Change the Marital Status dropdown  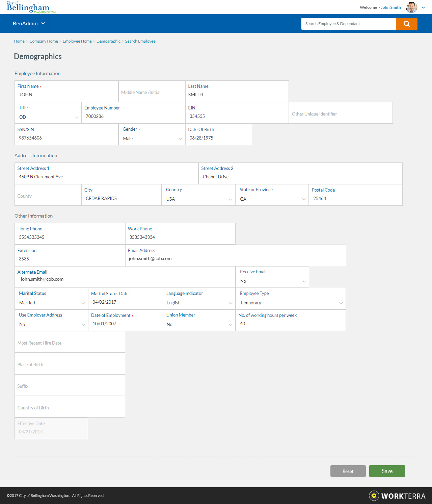[x=51, y=303]
